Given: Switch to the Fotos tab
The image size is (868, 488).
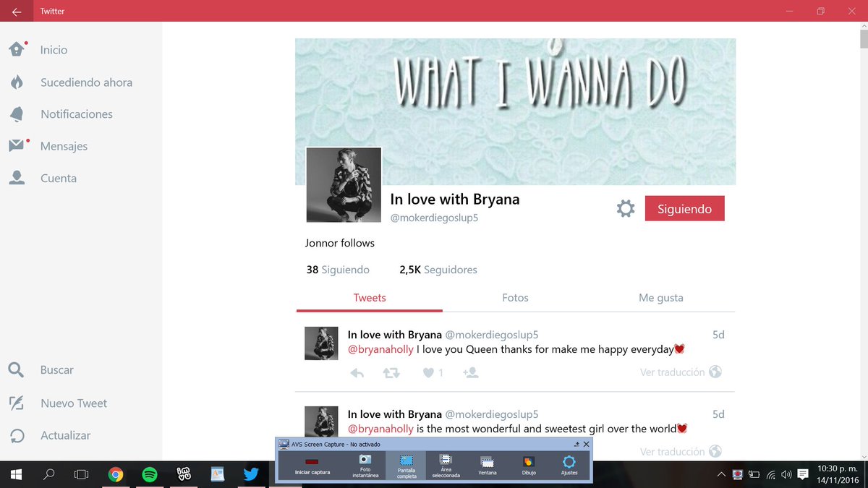Looking at the screenshot, I should pyautogui.click(x=515, y=298).
